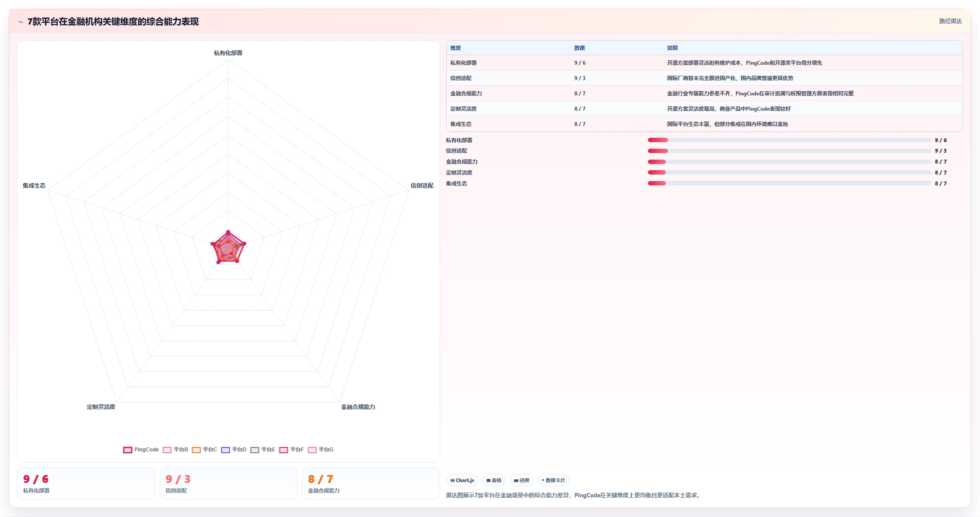Toggle the 平台B legend series
This screenshot has width=980, height=517.
pyautogui.click(x=175, y=450)
